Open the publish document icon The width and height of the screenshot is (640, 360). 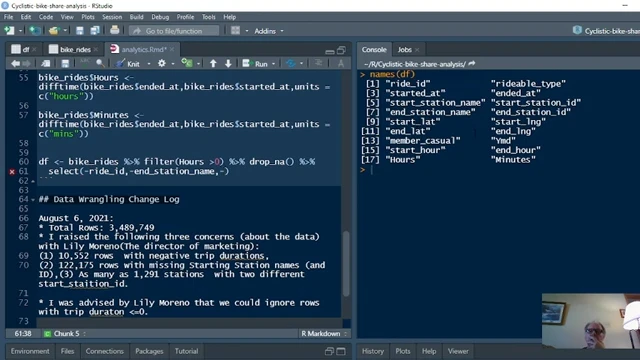click(291, 63)
